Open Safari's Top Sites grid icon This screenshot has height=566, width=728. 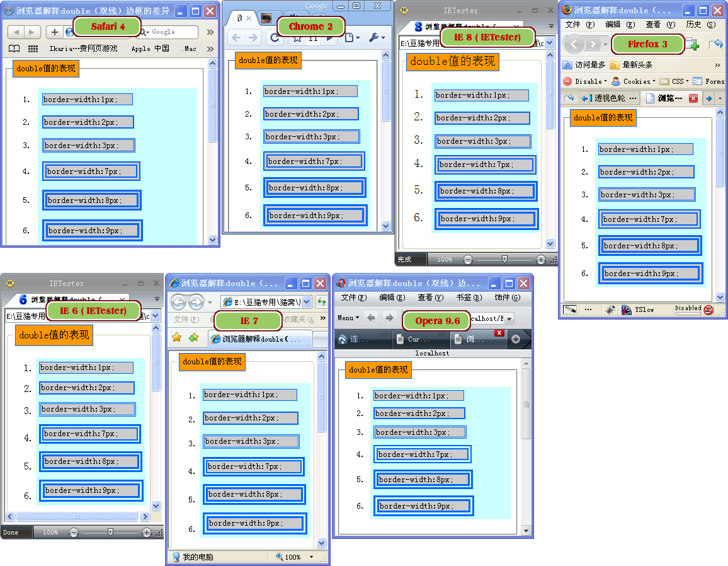point(33,49)
